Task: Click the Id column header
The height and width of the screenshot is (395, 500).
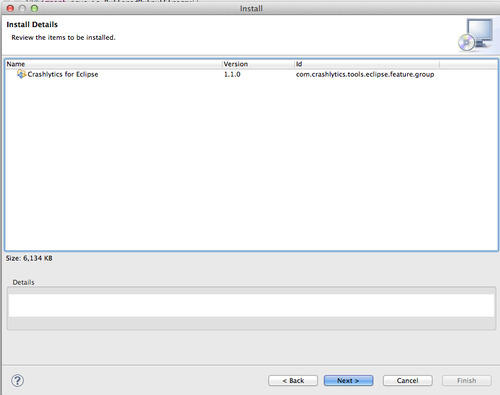Action: coord(367,64)
